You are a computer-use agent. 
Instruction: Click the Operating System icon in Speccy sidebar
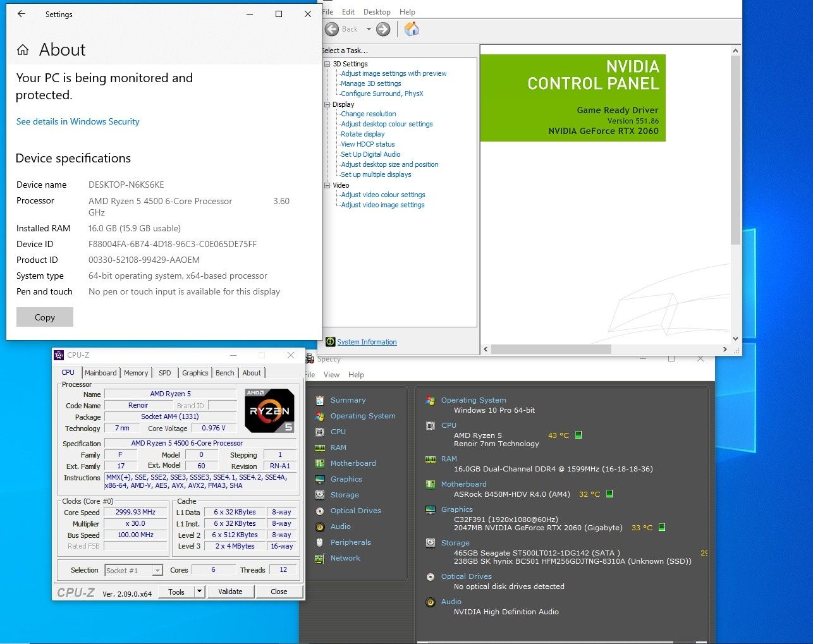[x=320, y=416]
